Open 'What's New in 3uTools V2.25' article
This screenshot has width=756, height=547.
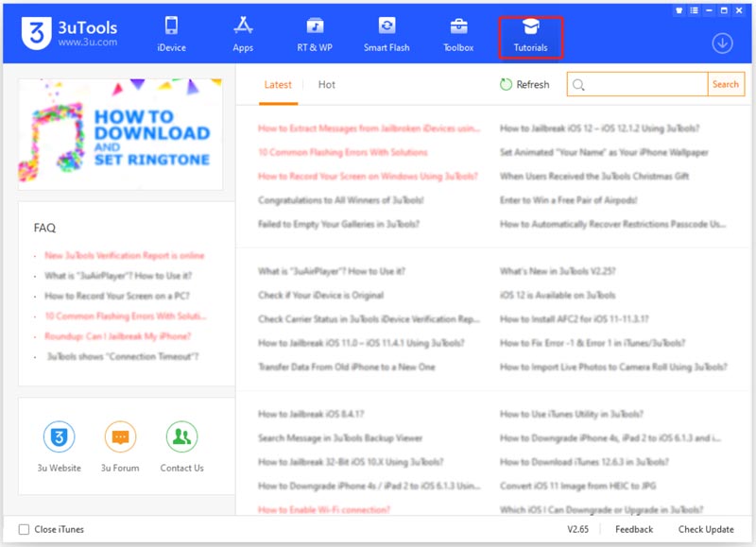(558, 271)
